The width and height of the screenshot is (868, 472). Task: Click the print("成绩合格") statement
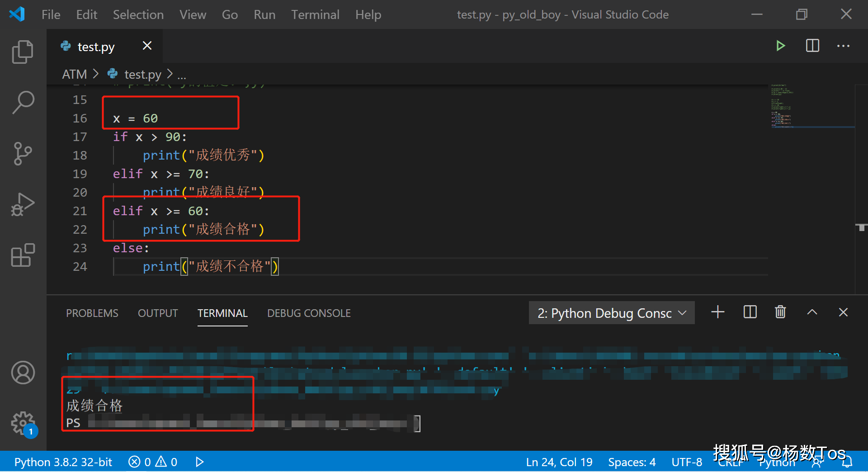[203, 229]
